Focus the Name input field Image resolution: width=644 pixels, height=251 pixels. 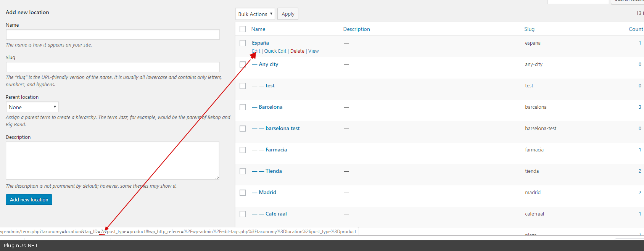click(x=113, y=35)
